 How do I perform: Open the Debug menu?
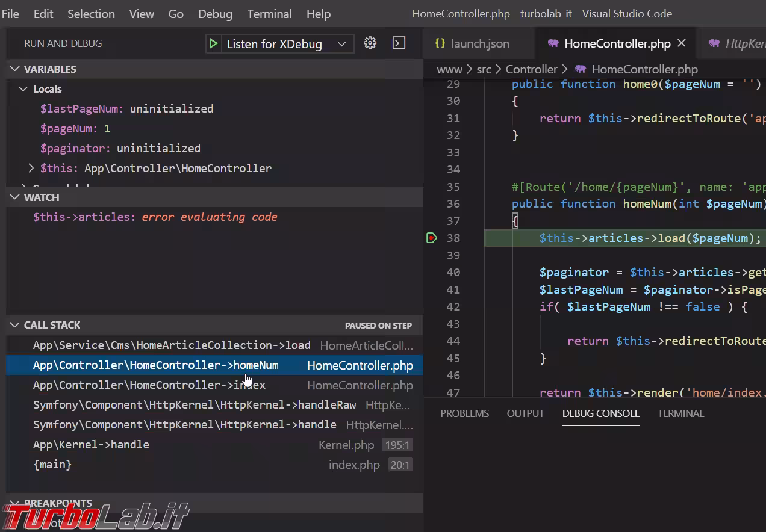click(215, 14)
